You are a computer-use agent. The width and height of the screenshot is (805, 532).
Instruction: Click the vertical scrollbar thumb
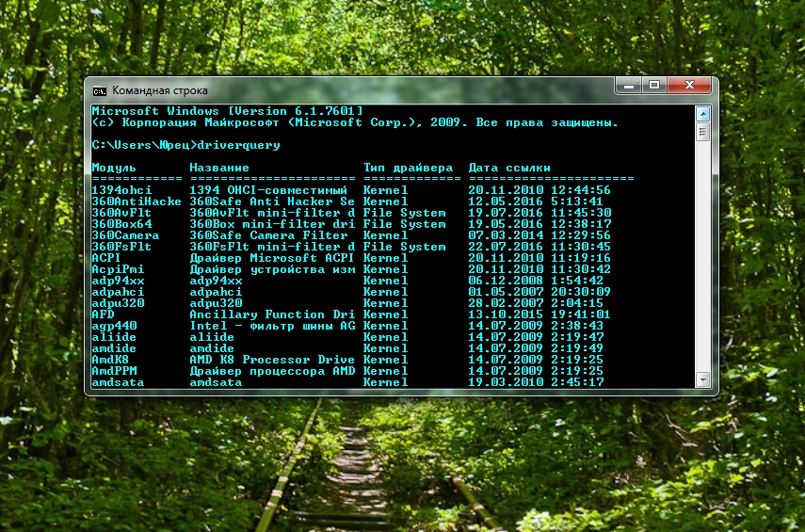pos(702,132)
